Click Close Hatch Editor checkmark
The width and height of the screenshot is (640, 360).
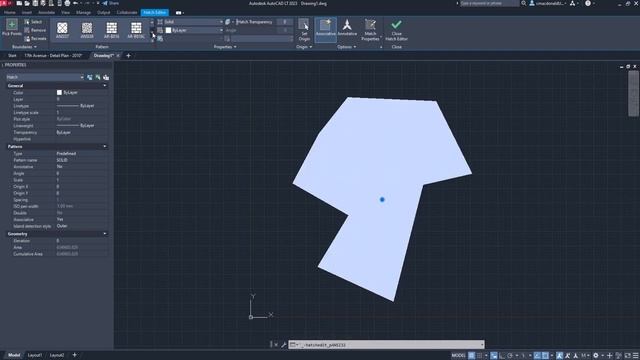click(396, 30)
